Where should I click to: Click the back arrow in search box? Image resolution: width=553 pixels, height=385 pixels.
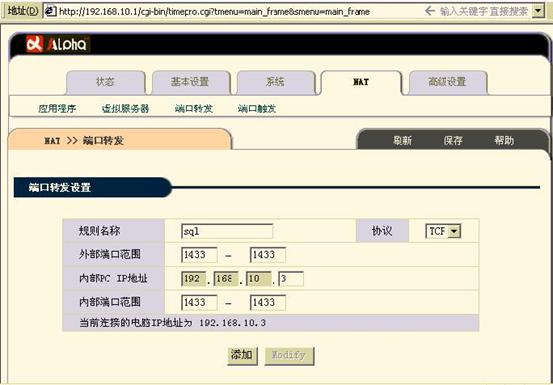pos(430,11)
